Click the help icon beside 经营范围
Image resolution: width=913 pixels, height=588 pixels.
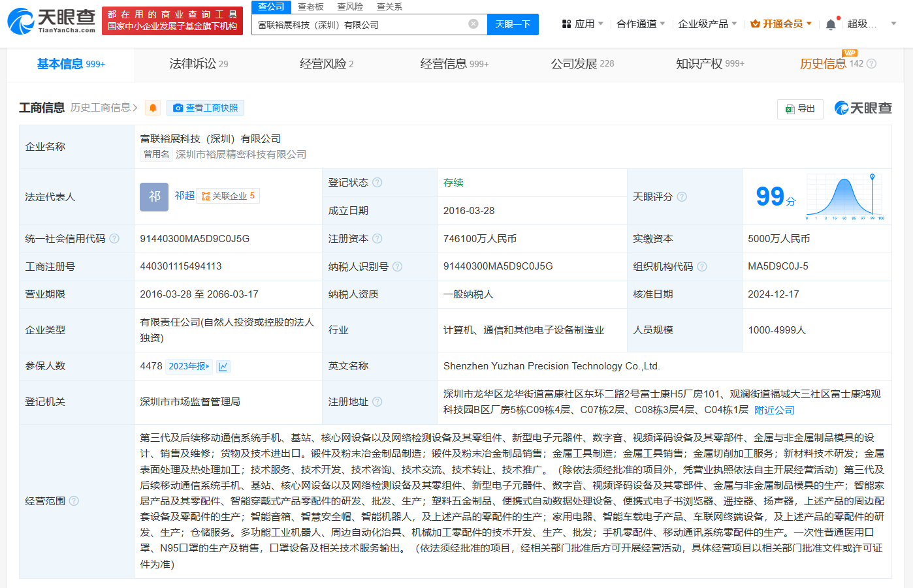(x=74, y=501)
